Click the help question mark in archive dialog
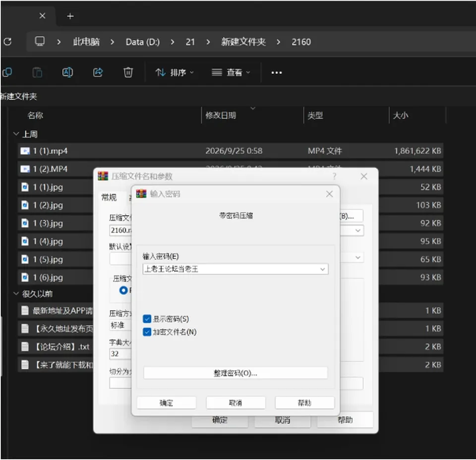This screenshot has height=460, width=476. [x=334, y=176]
